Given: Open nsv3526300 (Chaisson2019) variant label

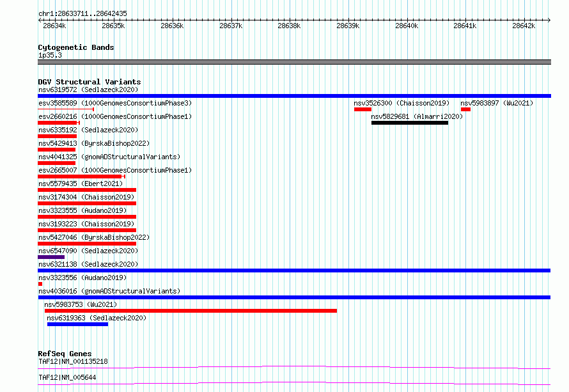Looking at the screenshot, I should 401,103.
